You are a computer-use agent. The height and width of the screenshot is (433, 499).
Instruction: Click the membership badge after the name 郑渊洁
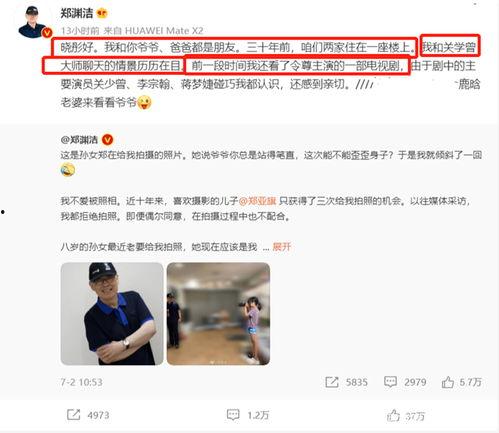(x=102, y=14)
